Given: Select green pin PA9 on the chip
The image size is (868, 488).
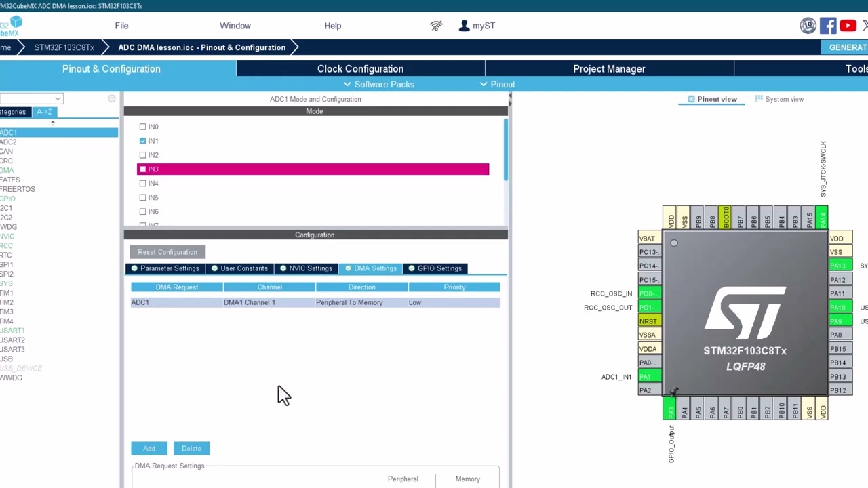Looking at the screenshot, I should (840, 321).
